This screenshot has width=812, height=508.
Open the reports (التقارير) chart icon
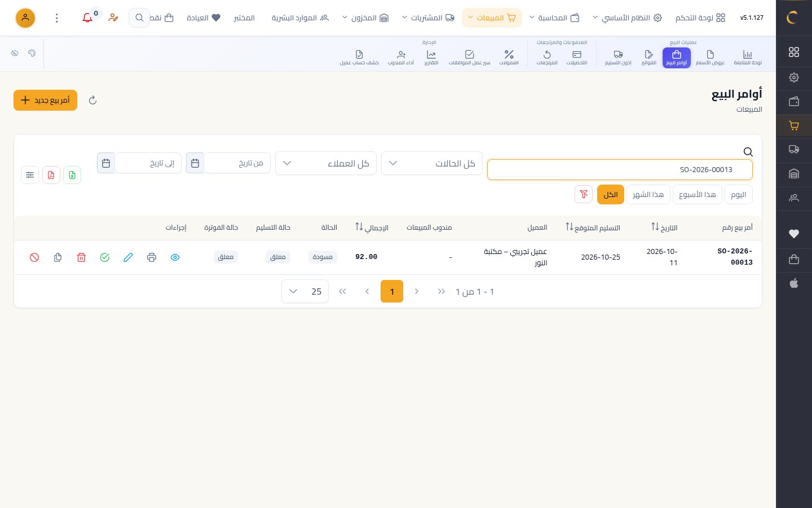click(431, 57)
